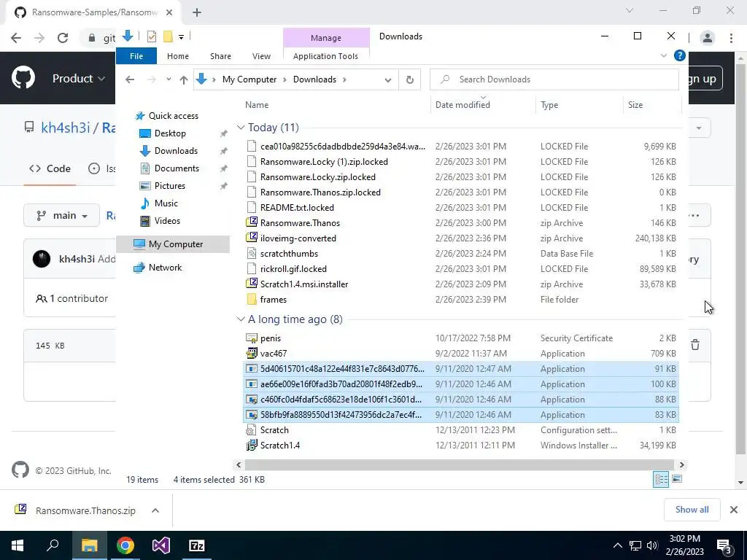Click the network tray icon

coord(635,545)
